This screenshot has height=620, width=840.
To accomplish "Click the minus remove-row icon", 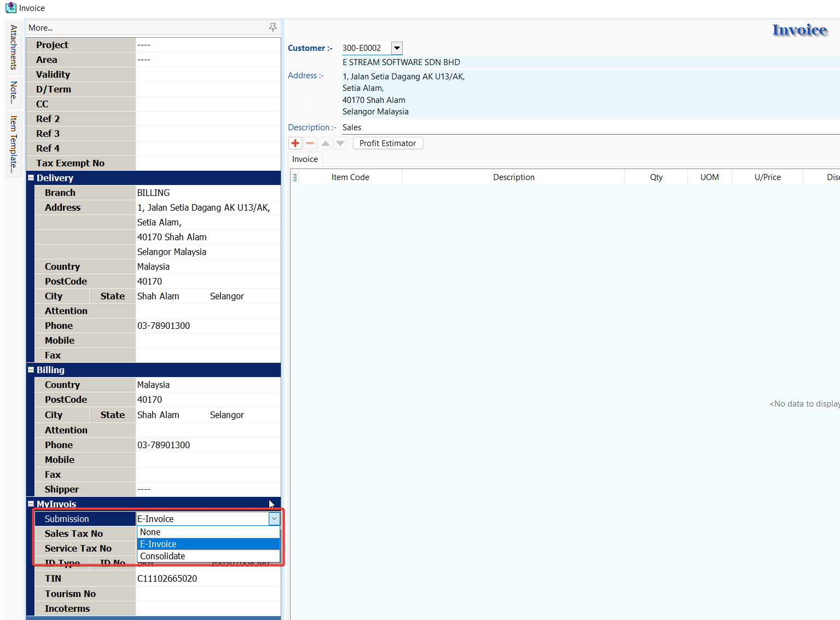I will (x=310, y=143).
